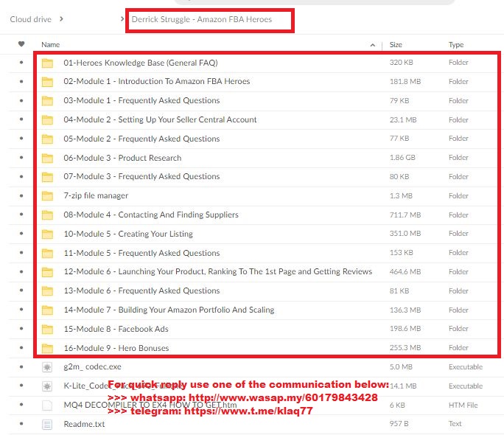Sort by Name column header
The height and width of the screenshot is (435, 504).
click(x=50, y=45)
